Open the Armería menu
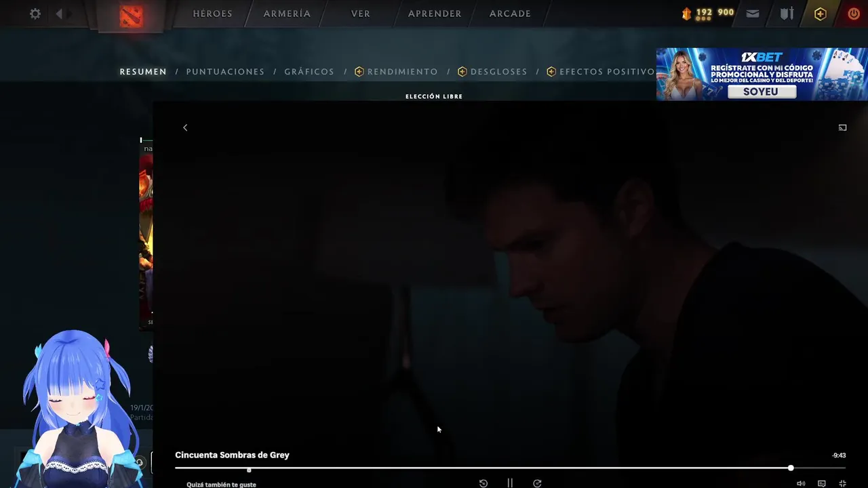868x488 pixels. point(287,14)
